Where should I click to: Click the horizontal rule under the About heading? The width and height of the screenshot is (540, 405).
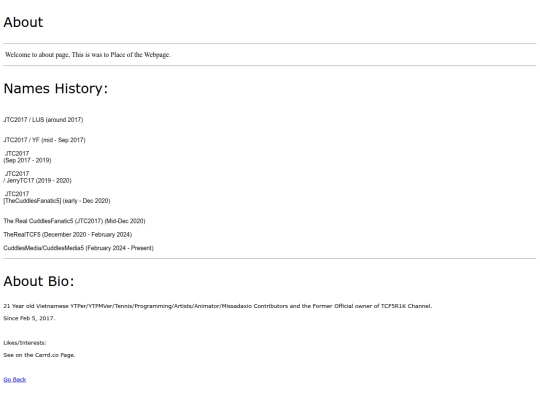pos(270,44)
